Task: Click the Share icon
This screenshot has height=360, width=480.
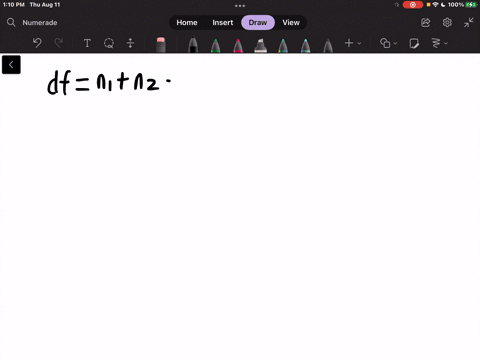Action: pos(426,22)
